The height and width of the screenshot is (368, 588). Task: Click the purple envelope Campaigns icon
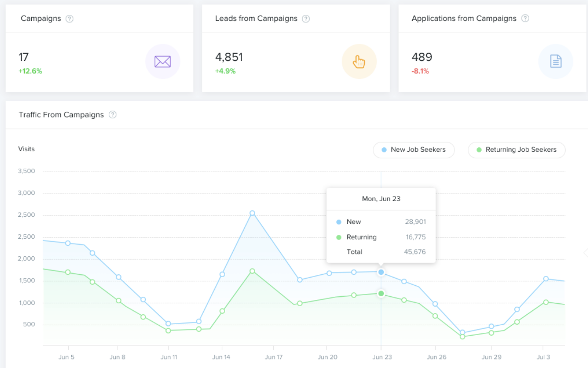162,61
